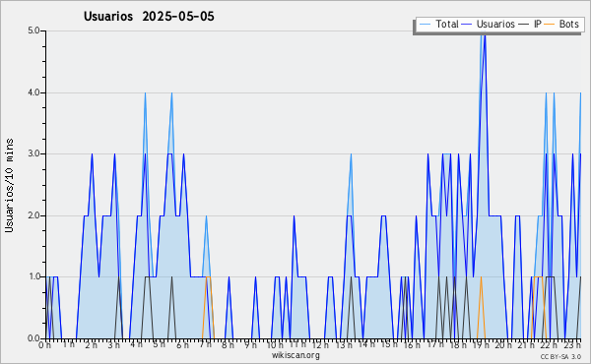Click the 'Bots' legend label
Screen dimensions: 591x364
(x=568, y=24)
